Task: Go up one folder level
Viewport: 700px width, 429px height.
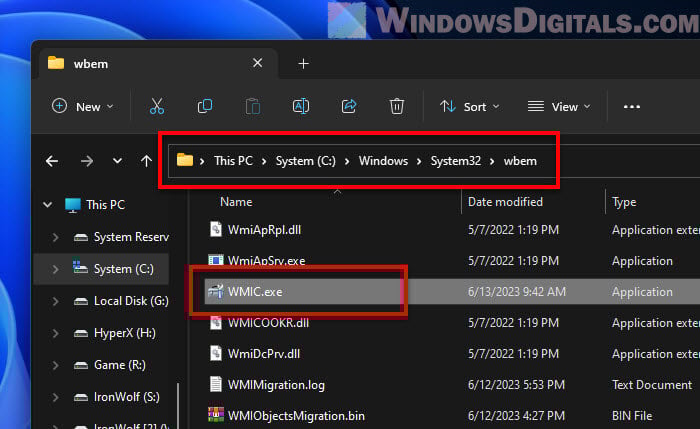Action: 146,161
